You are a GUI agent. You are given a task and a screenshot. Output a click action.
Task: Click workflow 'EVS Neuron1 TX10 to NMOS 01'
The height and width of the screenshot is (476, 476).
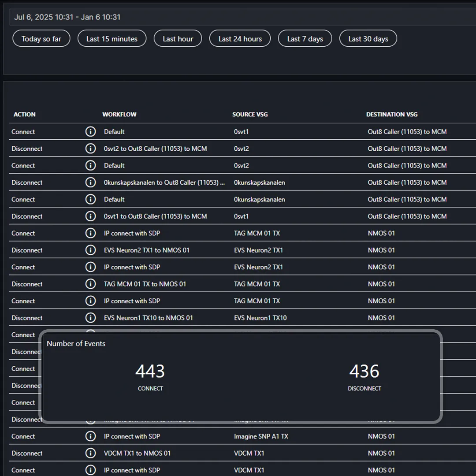point(149,318)
